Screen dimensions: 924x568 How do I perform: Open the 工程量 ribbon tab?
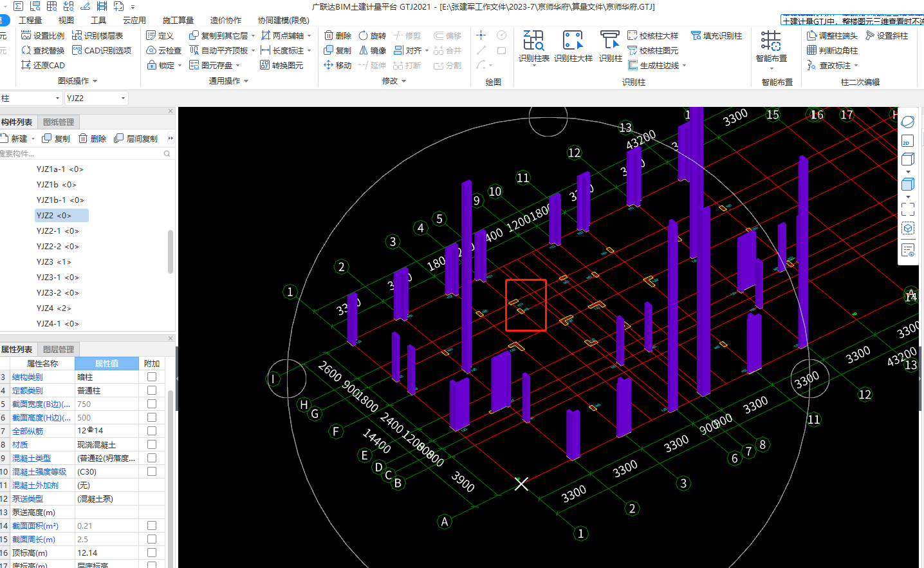pos(30,20)
